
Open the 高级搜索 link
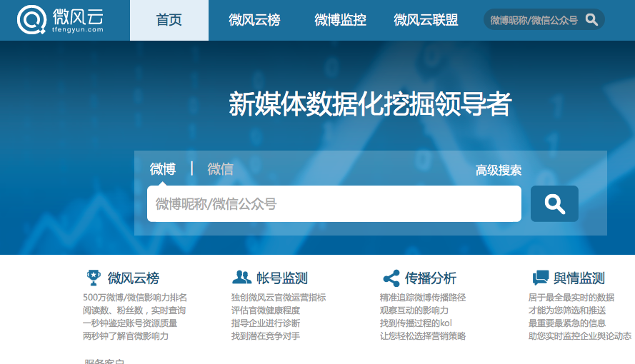pyautogui.click(x=499, y=171)
